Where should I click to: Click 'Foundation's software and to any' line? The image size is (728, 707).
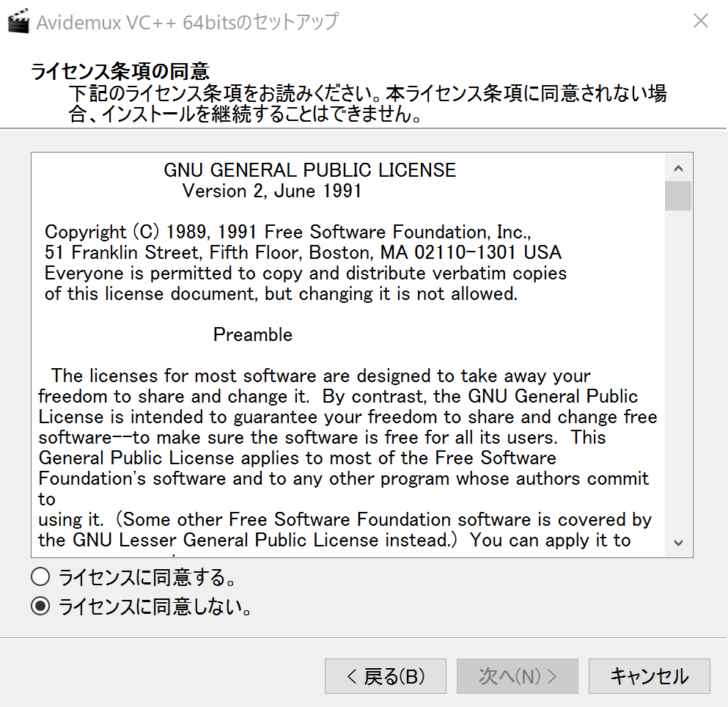(x=344, y=478)
